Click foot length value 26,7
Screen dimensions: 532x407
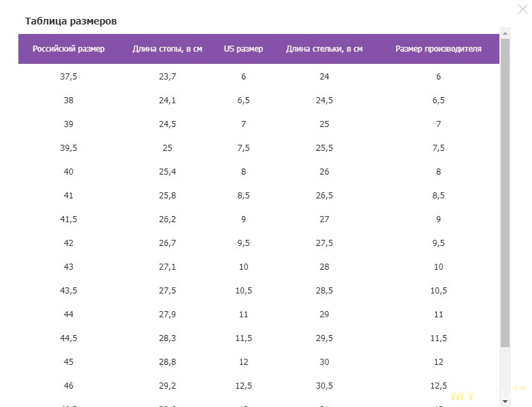[167, 243]
